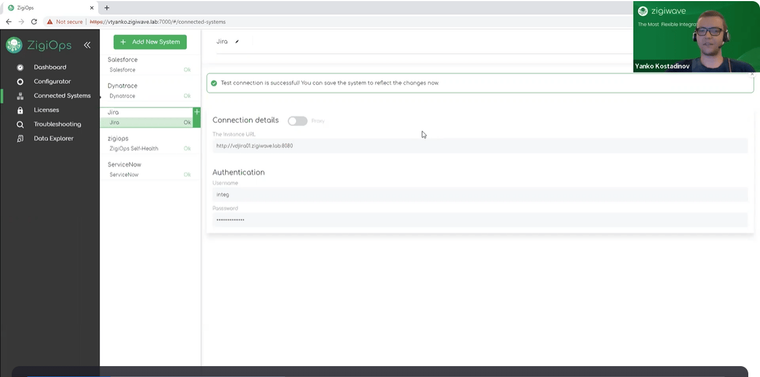Viewport: 760px width, 377px height.
Task: Click the Data Explorer icon
Action: [20, 139]
